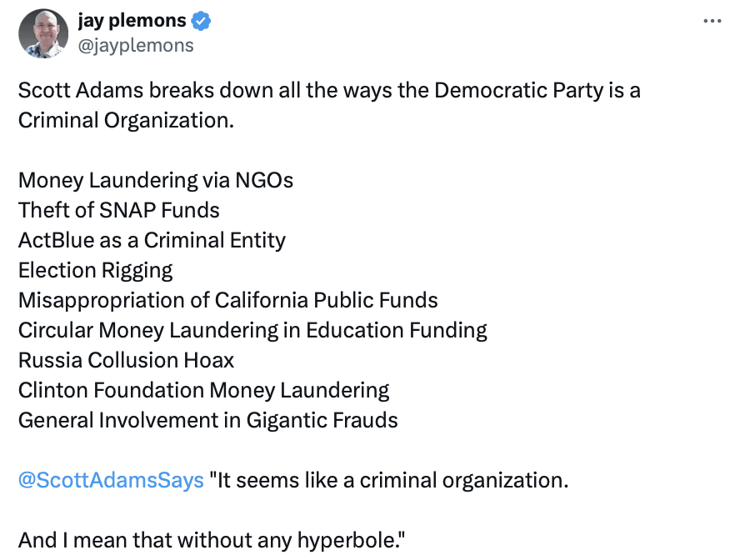Click the "Criminal Organization." text line

pos(126,120)
